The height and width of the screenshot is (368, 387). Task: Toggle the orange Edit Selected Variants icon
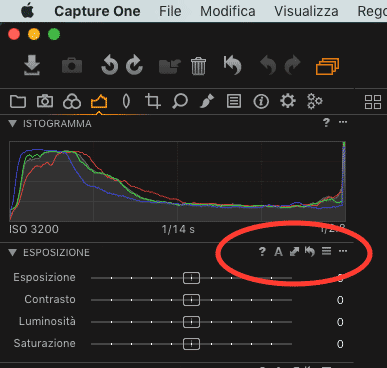[328, 66]
